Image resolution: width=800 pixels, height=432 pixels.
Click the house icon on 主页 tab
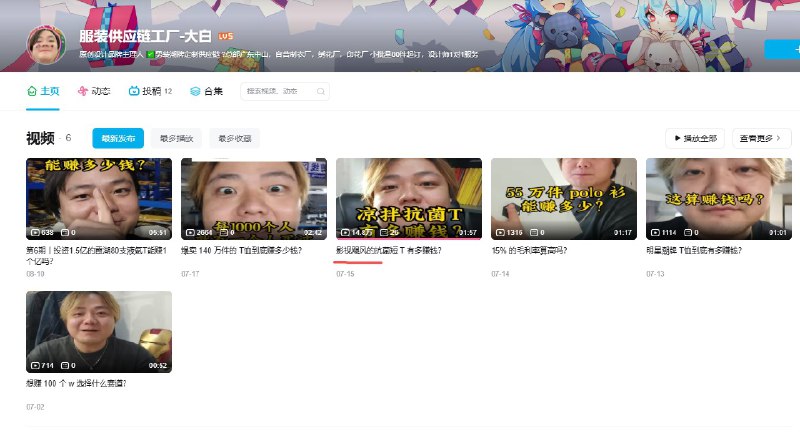pyautogui.click(x=32, y=91)
